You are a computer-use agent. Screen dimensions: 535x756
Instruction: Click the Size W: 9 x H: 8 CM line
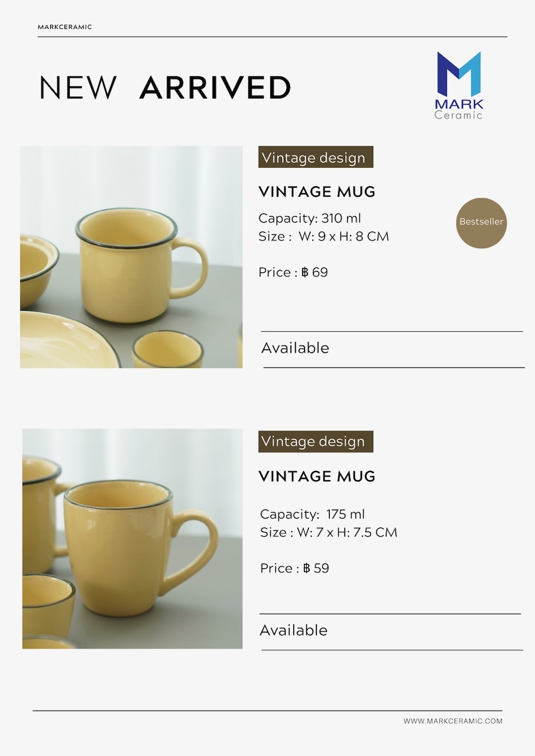coord(323,237)
